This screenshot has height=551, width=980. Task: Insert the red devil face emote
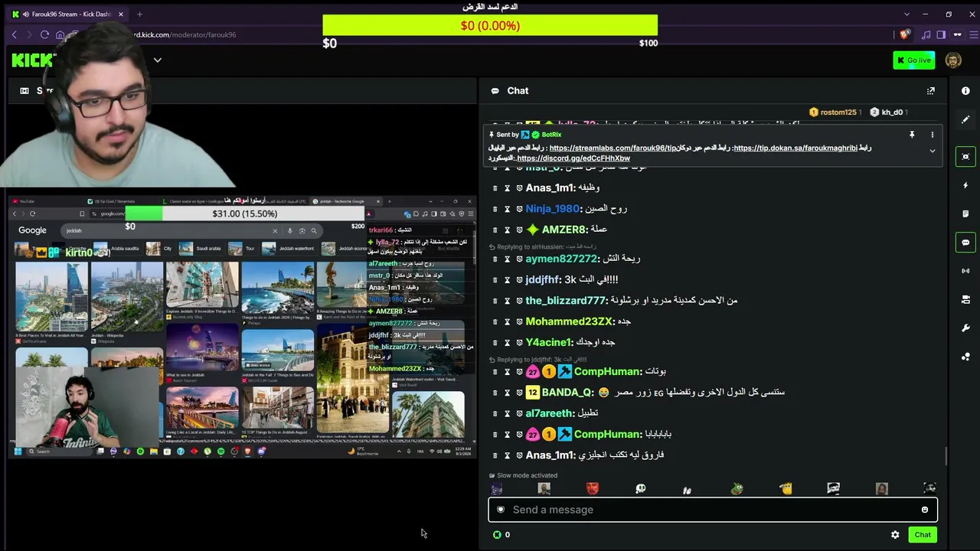tap(593, 488)
